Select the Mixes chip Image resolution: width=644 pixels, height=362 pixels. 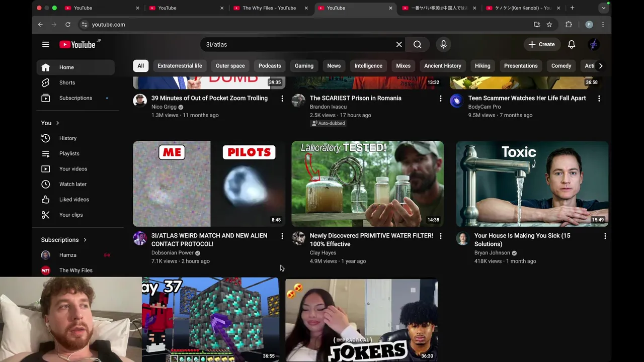403,66
